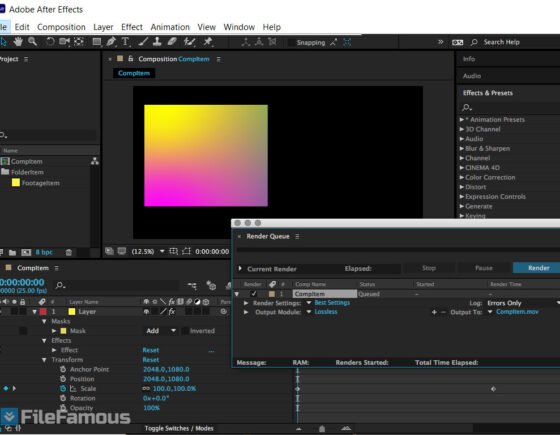
Task: Expand the Effect property row
Action: click(x=54, y=350)
